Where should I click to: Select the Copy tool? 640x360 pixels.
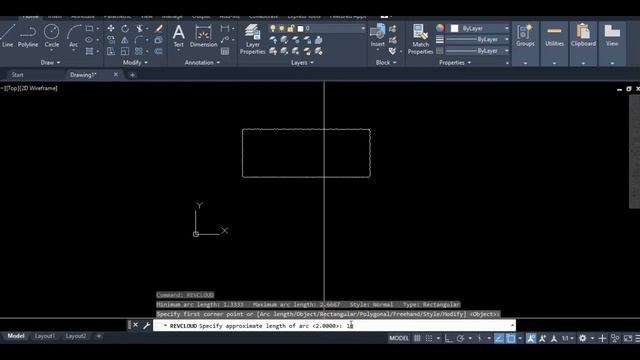(x=111, y=40)
